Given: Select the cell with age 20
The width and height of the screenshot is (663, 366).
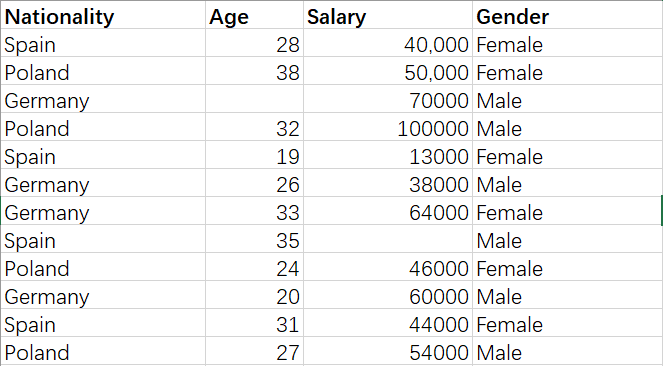Looking at the screenshot, I should click(255, 295).
